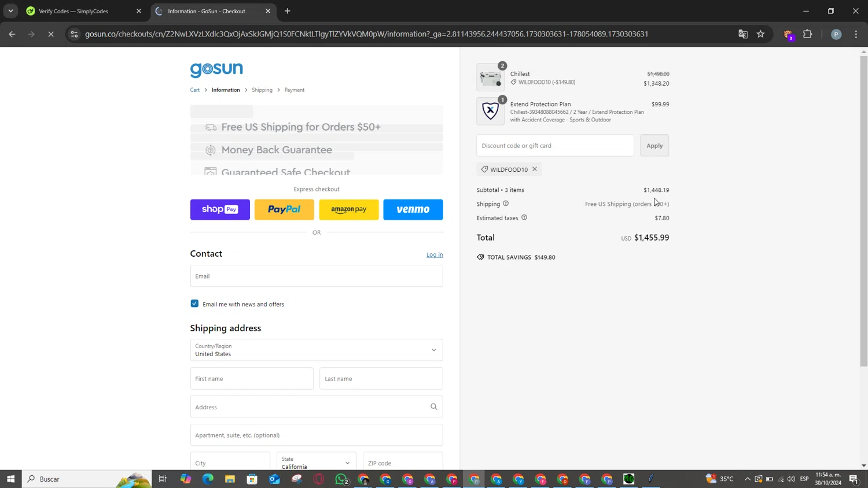
Task: Launch Microsoft Edge from the taskbar
Action: (208, 479)
